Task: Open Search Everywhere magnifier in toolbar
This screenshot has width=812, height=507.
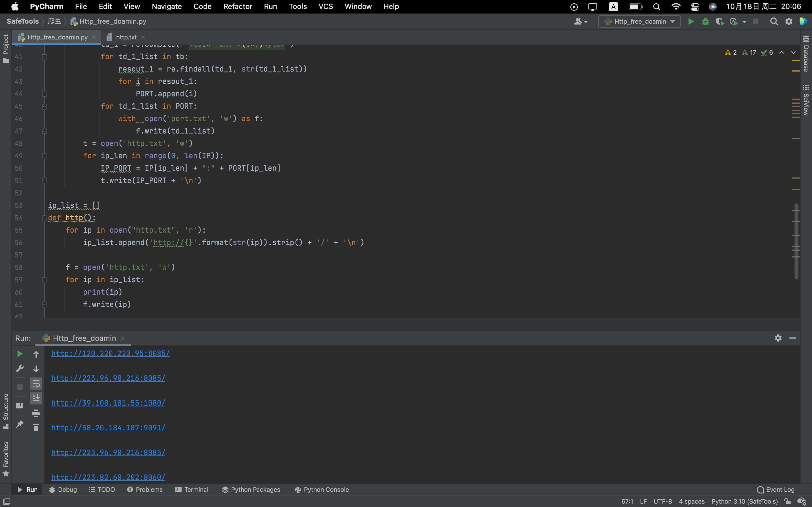Action: point(774,21)
